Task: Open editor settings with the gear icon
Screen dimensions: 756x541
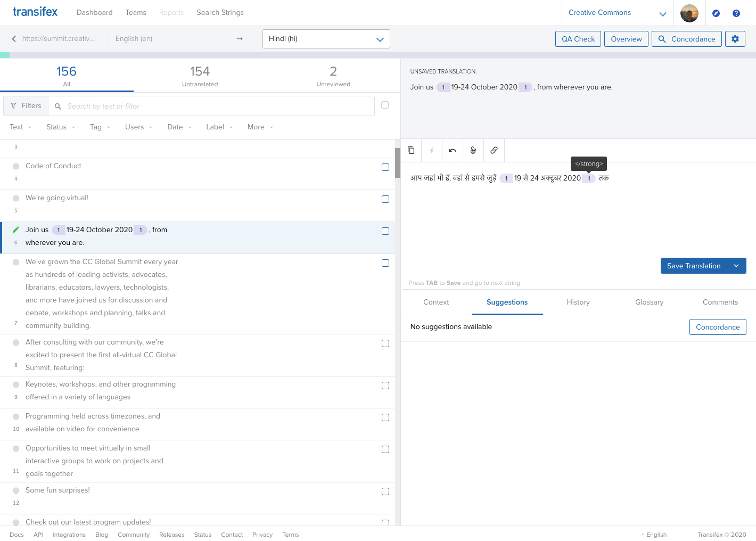Action: [x=735, y=38]
